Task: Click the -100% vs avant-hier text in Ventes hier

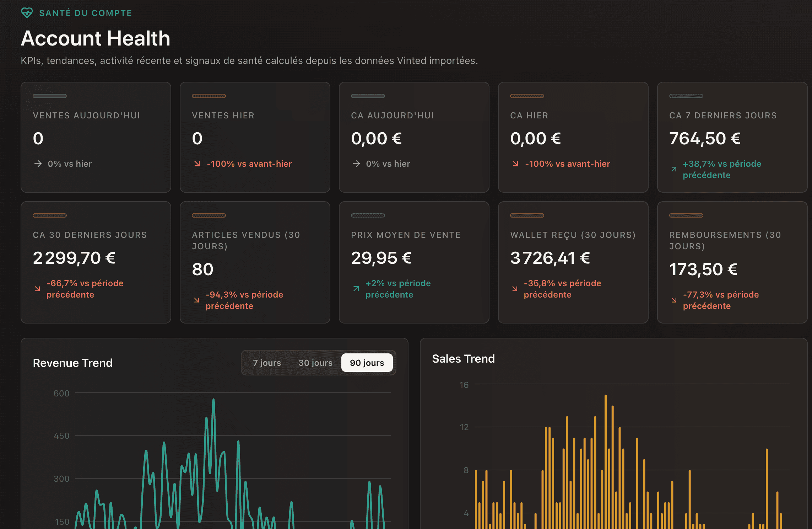Action: pyautogui.click(x=249, y=164)
